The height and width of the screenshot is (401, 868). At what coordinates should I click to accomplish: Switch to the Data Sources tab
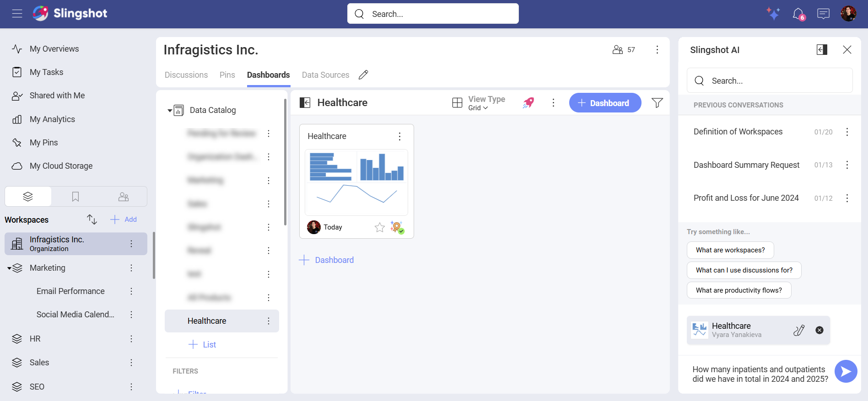coord(325,75)
